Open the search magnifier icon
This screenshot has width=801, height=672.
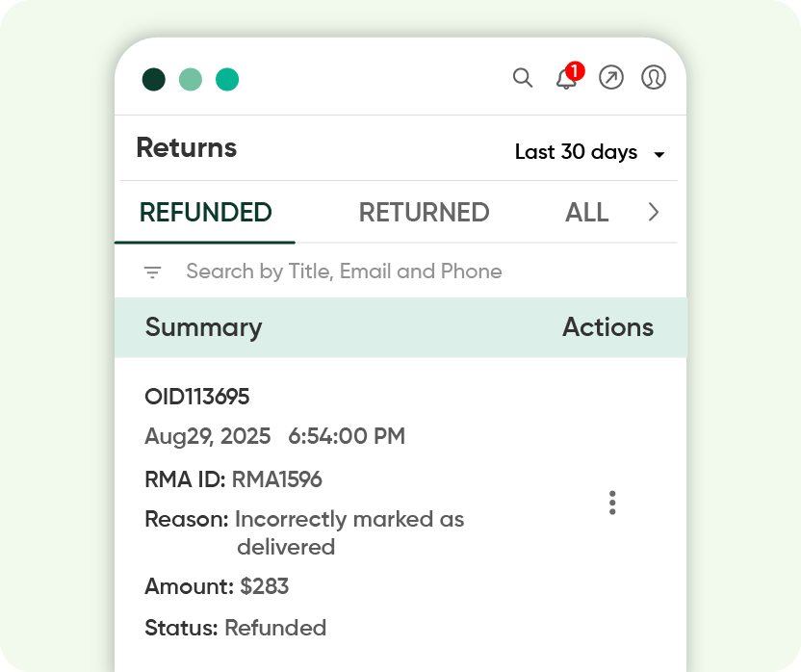point(523,78)
